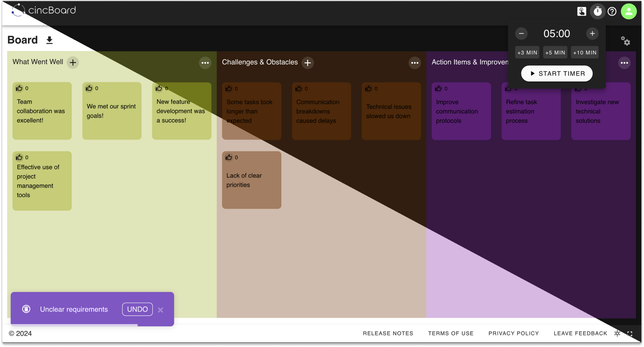Click the timer stopwatch icon in the header

[x=597, y=11]
